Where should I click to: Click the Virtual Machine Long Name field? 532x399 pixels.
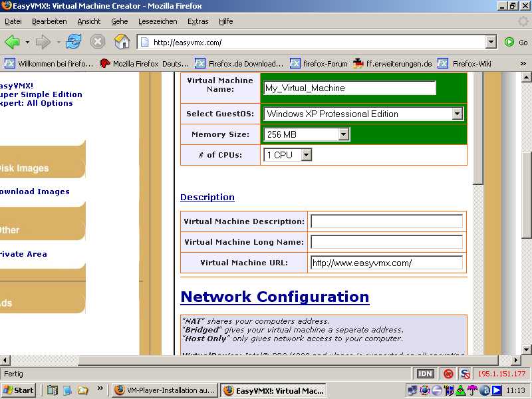(386, 242)
